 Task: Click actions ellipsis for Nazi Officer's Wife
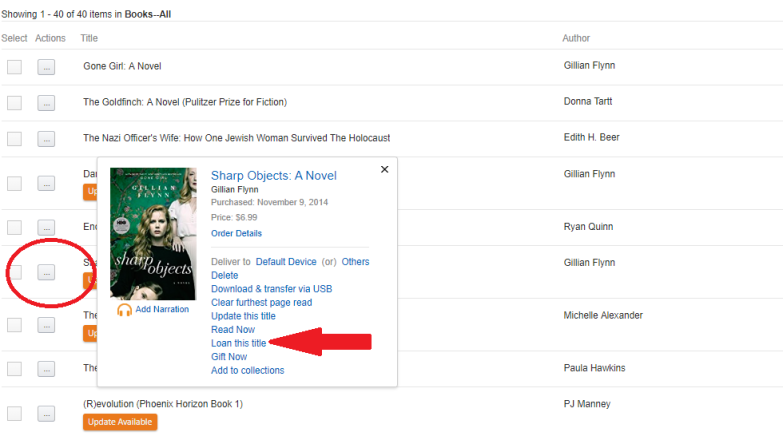pyautogui.click(x=46, y=139)
